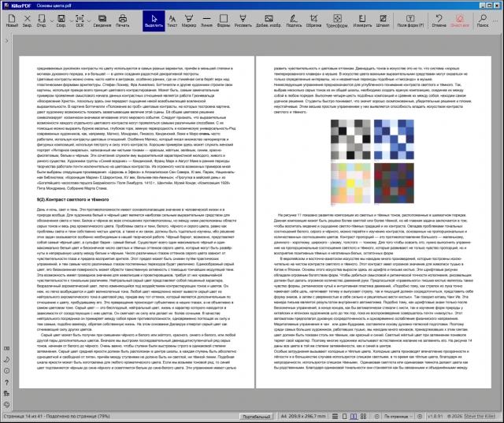Pick the Линия line tool

tap(206, 21)
